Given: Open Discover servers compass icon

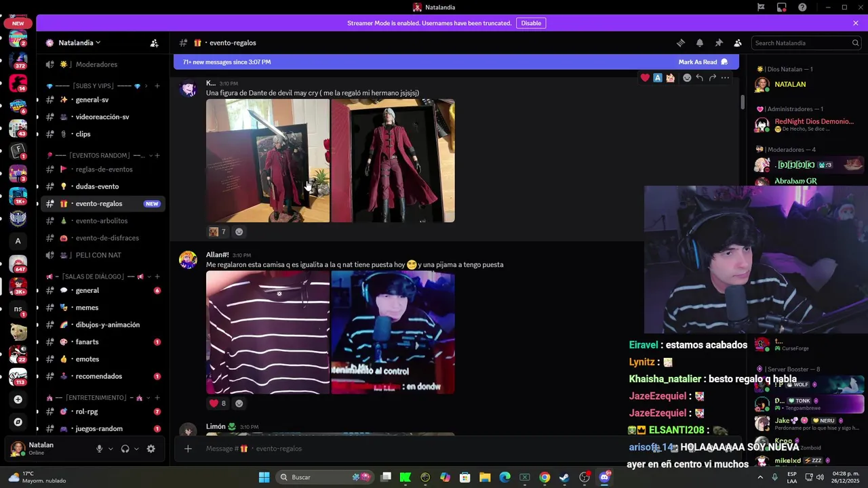Looking at the screenshot, I should coord(18,422).
